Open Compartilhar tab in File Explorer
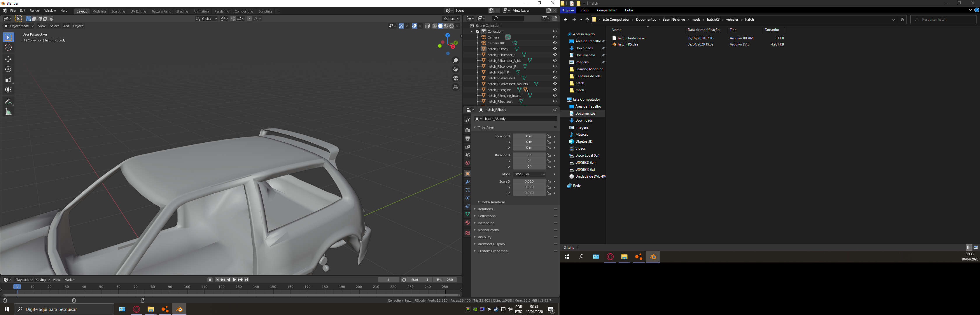Viewport: 980px width, 315px height. coord(606,10)
